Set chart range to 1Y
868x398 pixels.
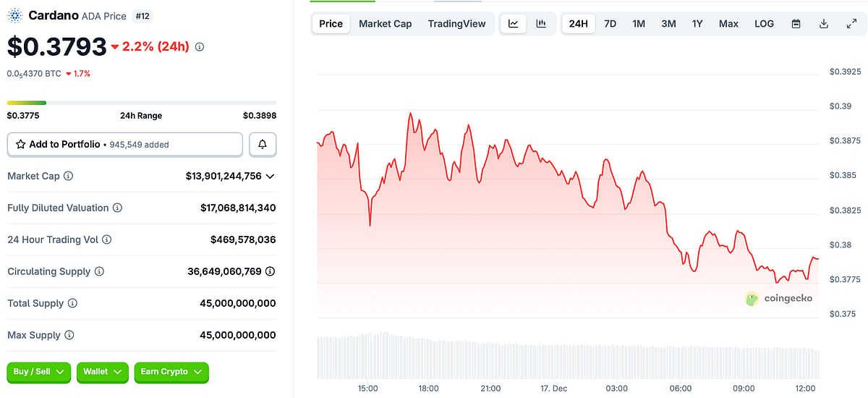[697, 24]
